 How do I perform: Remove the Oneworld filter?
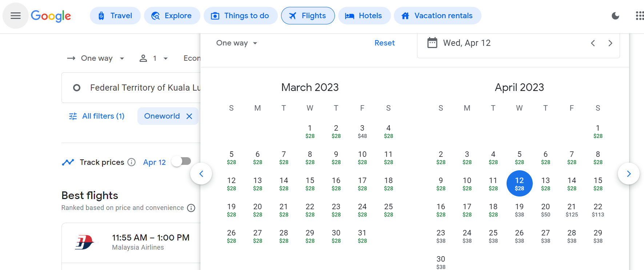189,116
